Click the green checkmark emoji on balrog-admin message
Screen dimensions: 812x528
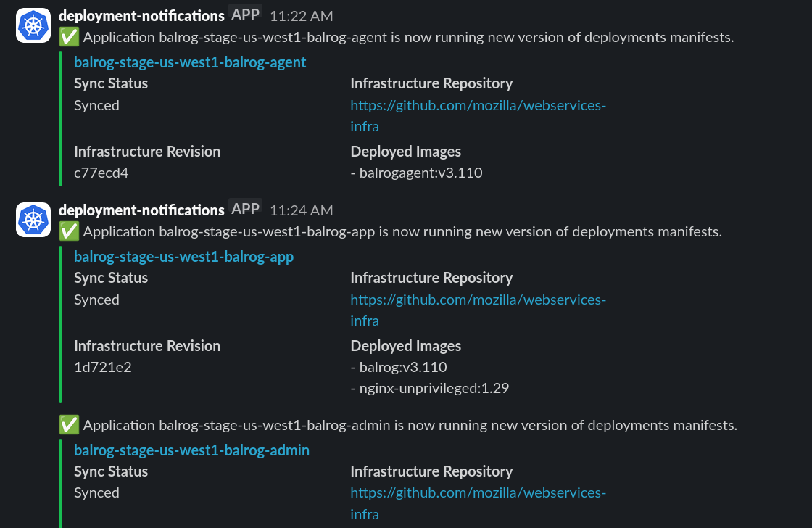coord(69,426)
